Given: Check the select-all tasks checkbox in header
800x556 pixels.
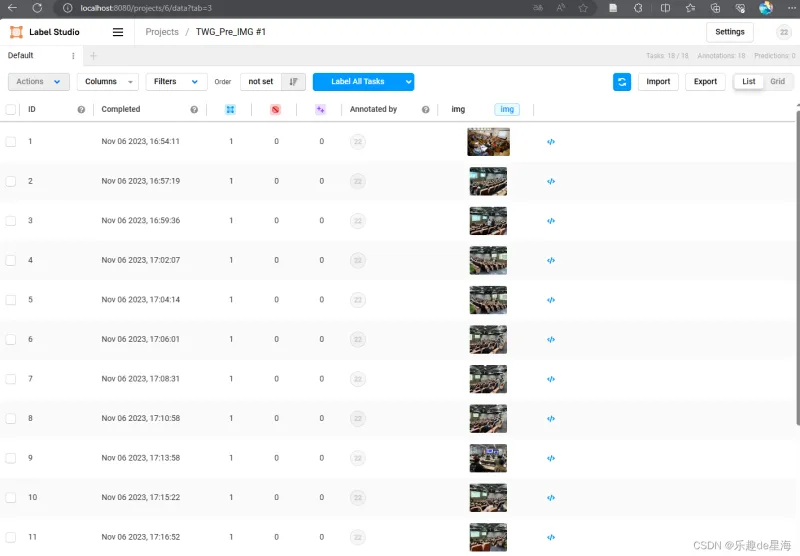Looking at the screenshot, I should (11, 110).
